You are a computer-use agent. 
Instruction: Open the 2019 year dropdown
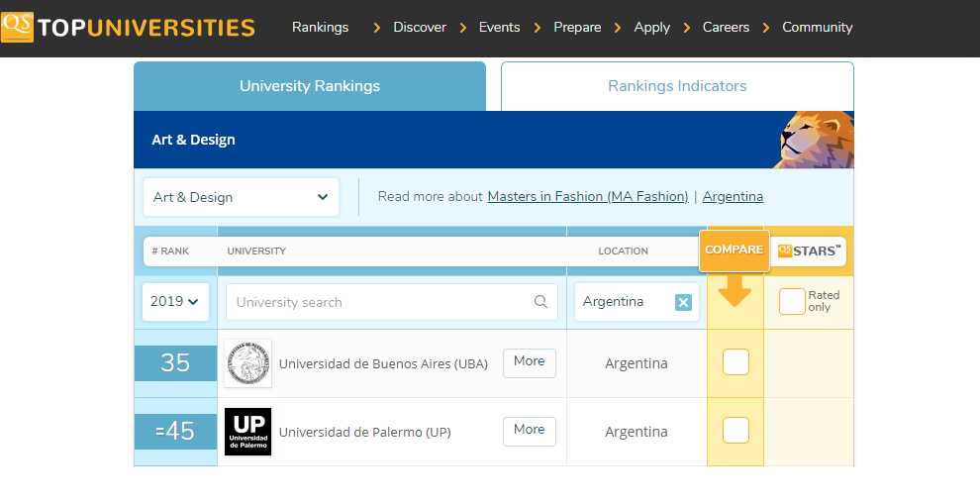tap(175, 302)
